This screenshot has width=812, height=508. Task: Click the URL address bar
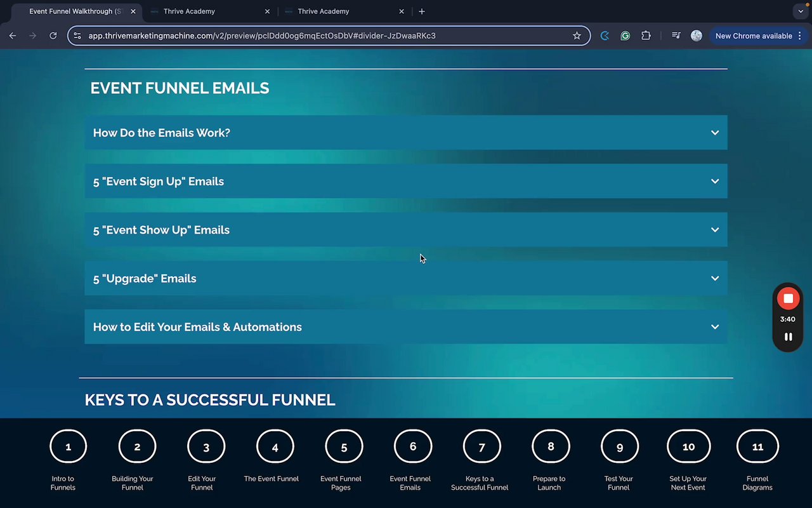tap(329, 36)
